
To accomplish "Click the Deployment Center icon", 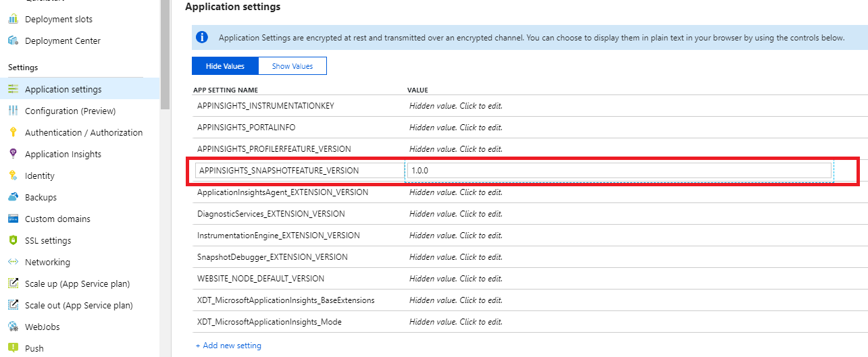I will [13, 40].
